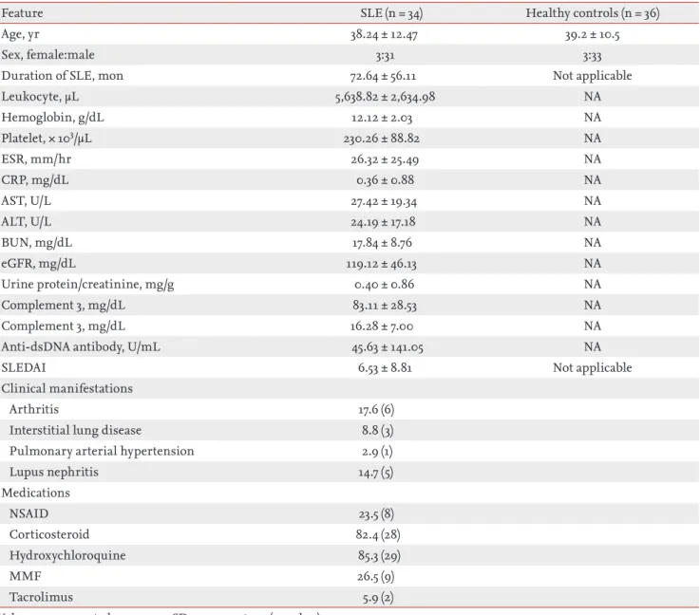Select the complement value 83.11 ± 28.53

click(x=385, y=306)
